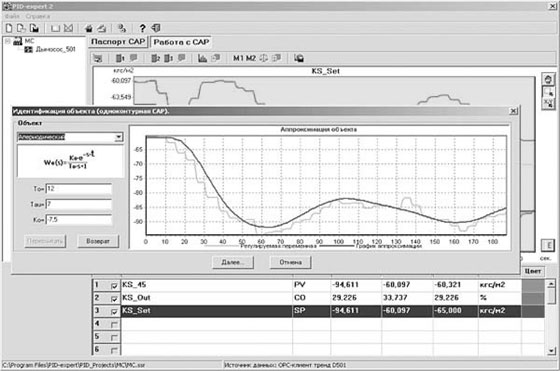Click the MC project tree icon
The width and height of the screenshot is (560, 371).
(x=18, y=41)
